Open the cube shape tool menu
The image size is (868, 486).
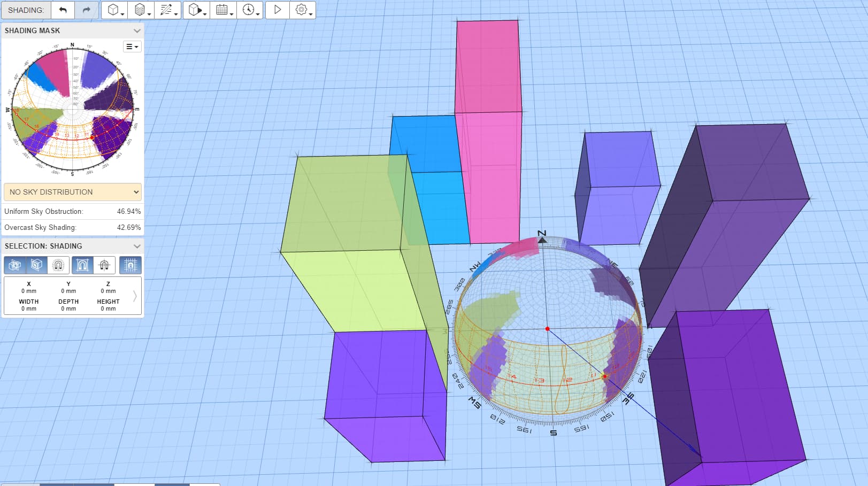coord(114,10)
